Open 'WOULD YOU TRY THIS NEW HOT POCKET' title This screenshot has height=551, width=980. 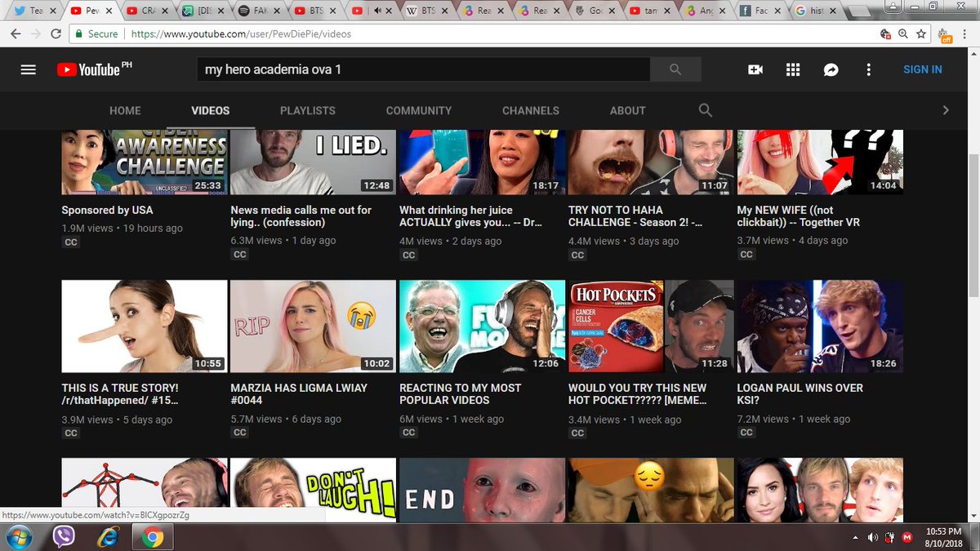638,393
